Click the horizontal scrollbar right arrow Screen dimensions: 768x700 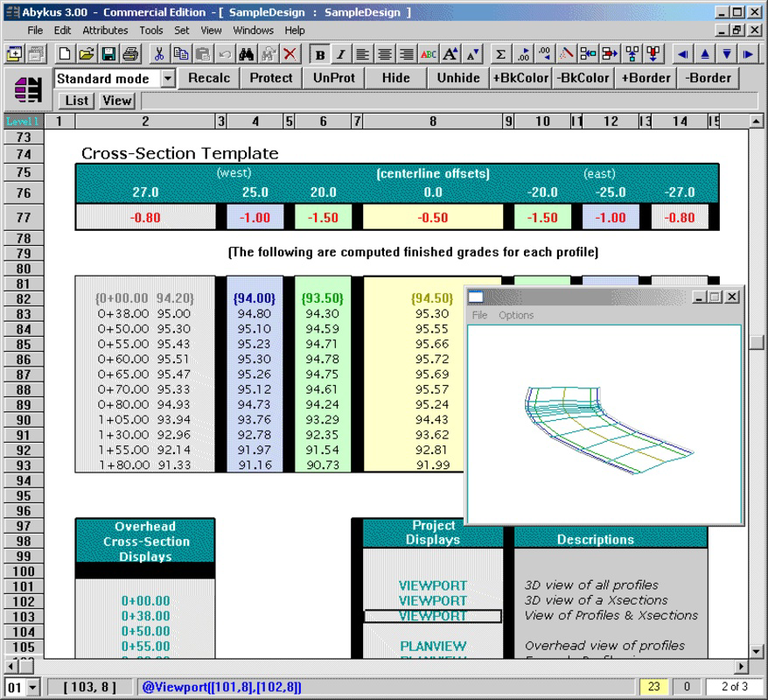[x=742, y=666]
